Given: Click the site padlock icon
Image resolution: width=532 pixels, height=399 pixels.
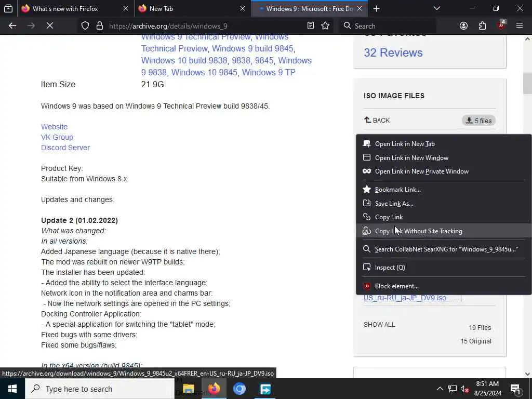Looking at the screenshot, I should click(100, 26).
